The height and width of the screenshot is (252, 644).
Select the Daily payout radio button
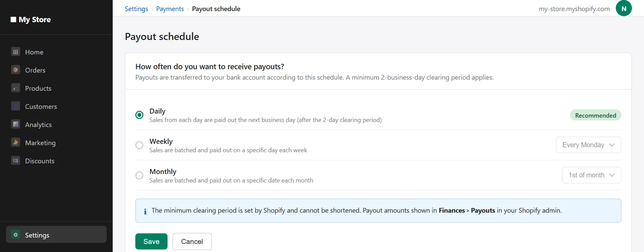pyautogui.click(x=139, y=115)
